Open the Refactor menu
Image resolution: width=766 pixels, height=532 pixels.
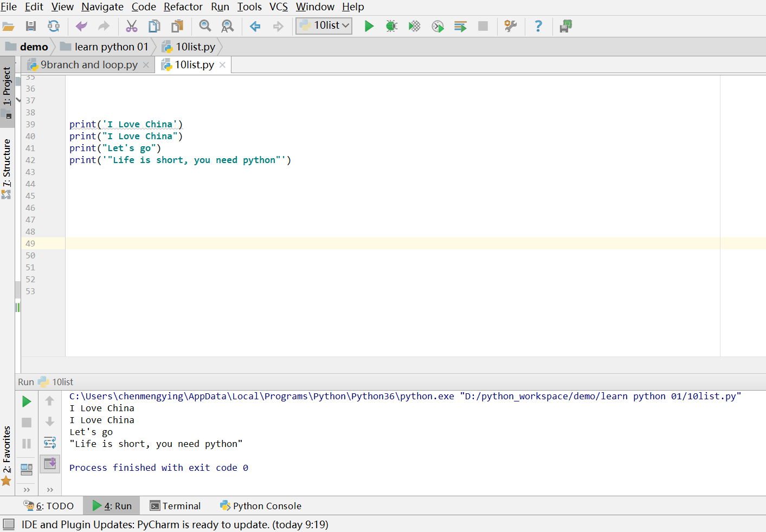click(183, 7)
